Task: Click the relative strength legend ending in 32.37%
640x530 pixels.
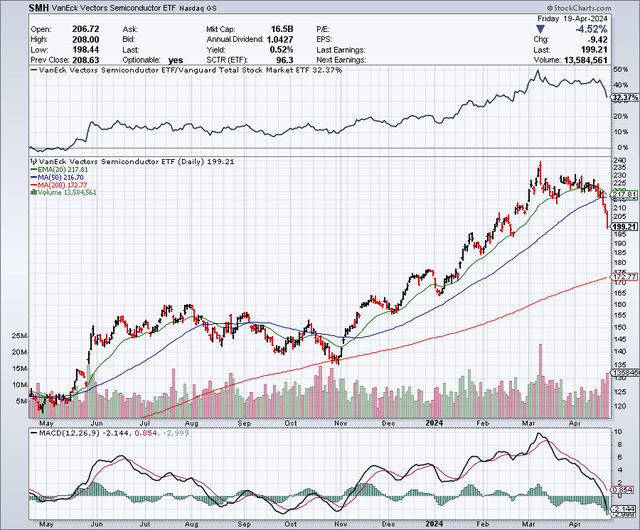Action: tap(187, 70)
